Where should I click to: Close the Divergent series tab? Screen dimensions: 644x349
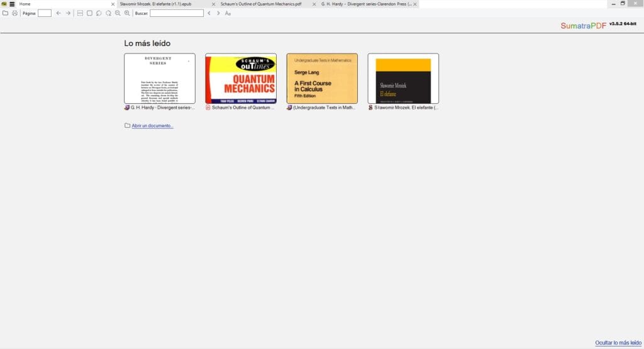click(x=415, y=4)
